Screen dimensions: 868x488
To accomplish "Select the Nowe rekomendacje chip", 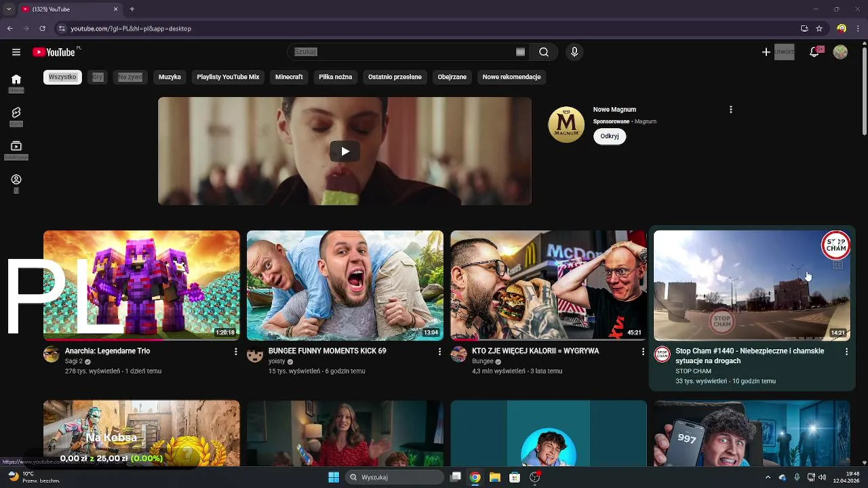I will click(x=511, y=77).
